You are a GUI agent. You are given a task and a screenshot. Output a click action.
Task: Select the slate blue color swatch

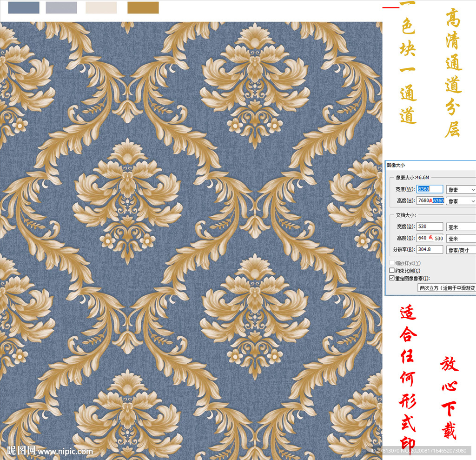pos(24,7)
